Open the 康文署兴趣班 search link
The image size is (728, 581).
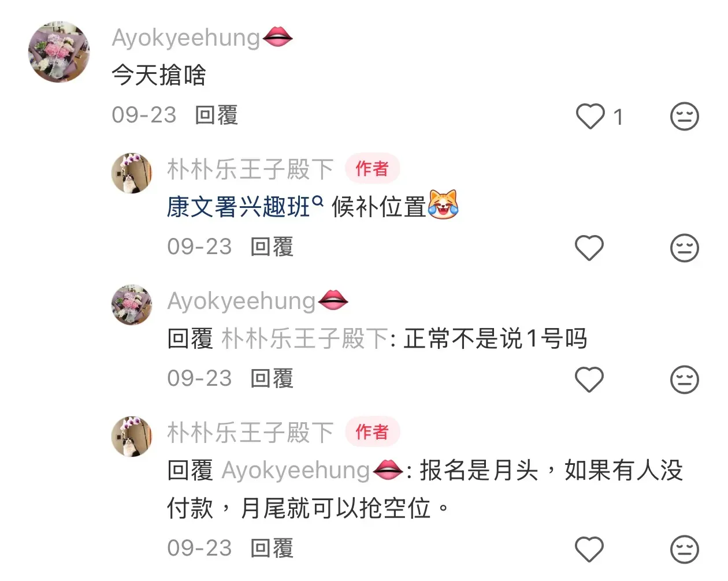(245, 207)
